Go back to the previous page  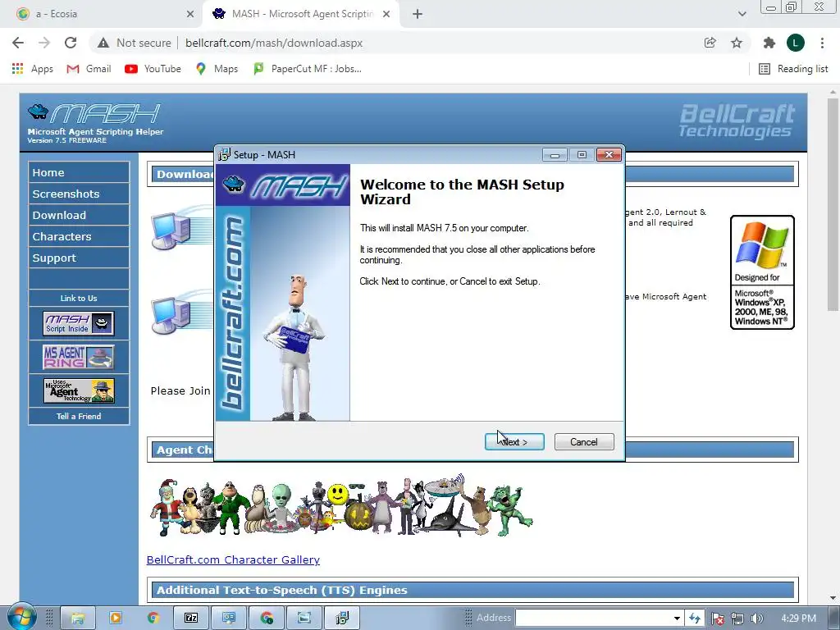(18, 43)
